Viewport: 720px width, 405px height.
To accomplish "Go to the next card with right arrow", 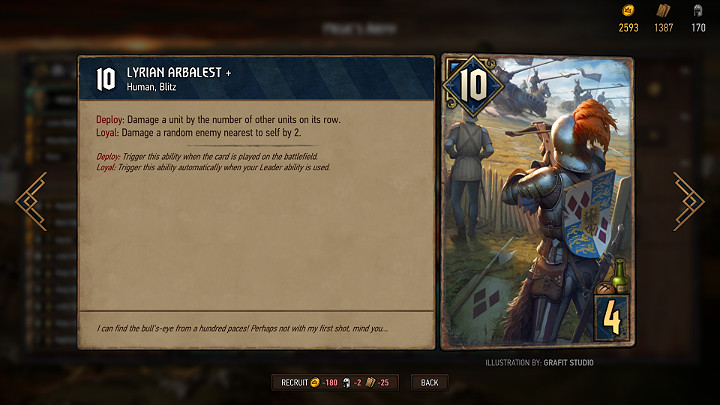I will pos(688,202).
